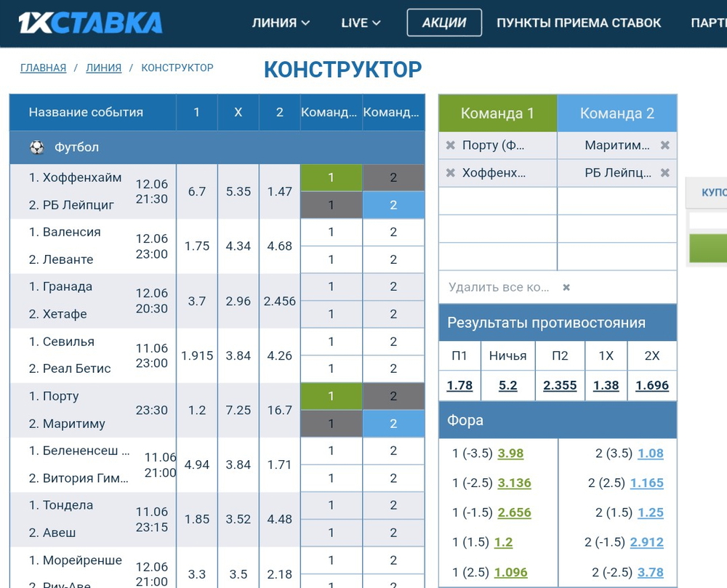This screenshot has width=727, height=588.
Task: Select the 1 (-3.5) handicap odds 3.98
Action: pyautogui.click(x=510, y=453)
